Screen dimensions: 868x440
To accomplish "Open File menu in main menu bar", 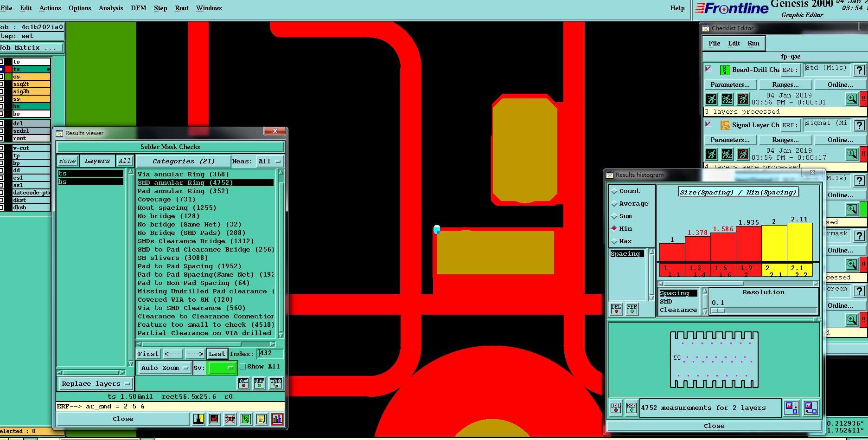I will [6, 8].
